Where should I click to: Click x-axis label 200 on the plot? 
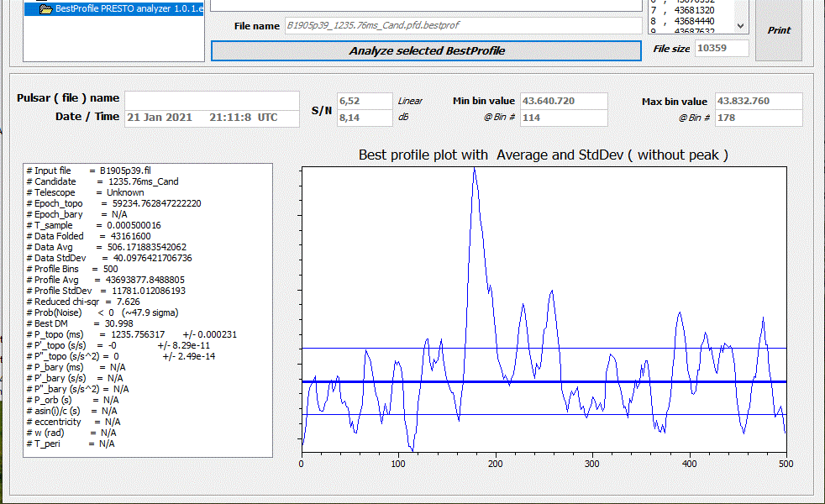pos(496,464)
